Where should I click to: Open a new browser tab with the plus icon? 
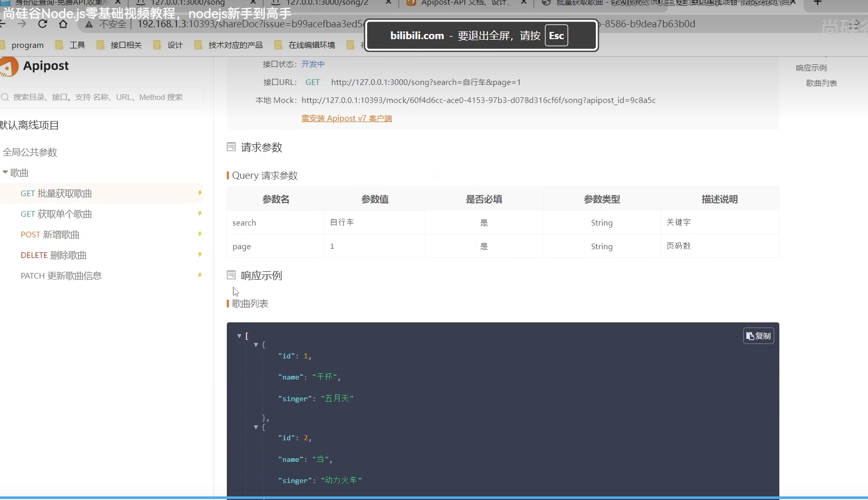click(x=817, y=4)
